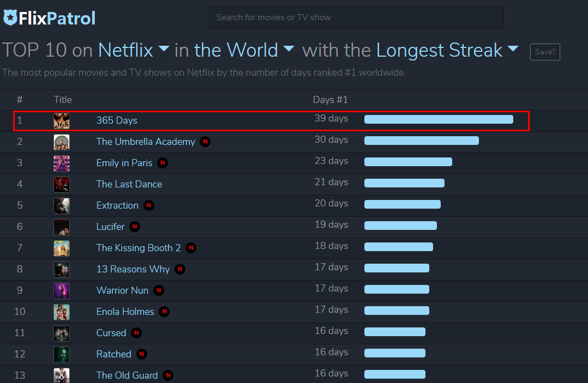Click the 19 days value for Lucifer
This screenshot has width=588, height=383.
331,224
